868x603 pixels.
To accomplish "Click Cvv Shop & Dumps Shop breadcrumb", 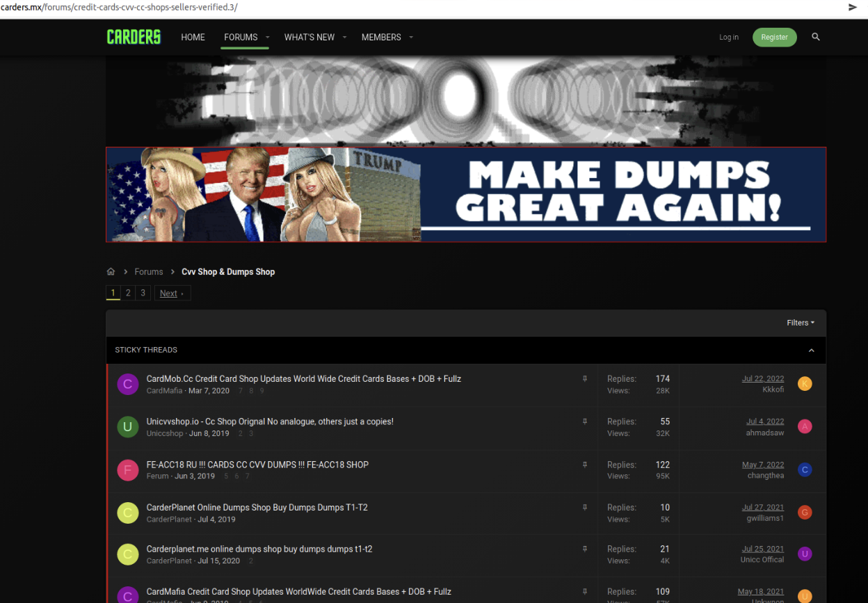I will click(x=228, y=272).
